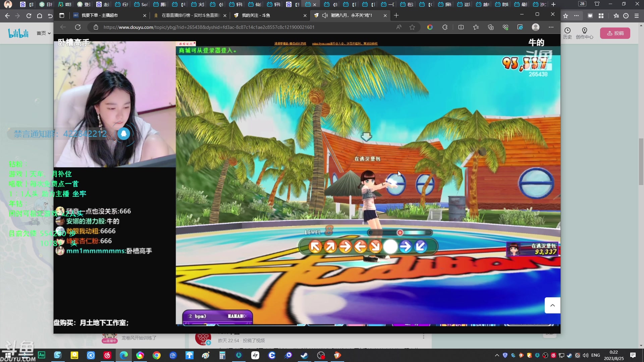Viewport: 644px width, 362px height.
Task: Open 创作中心 creator center icon
Action: tap(584, 33)
